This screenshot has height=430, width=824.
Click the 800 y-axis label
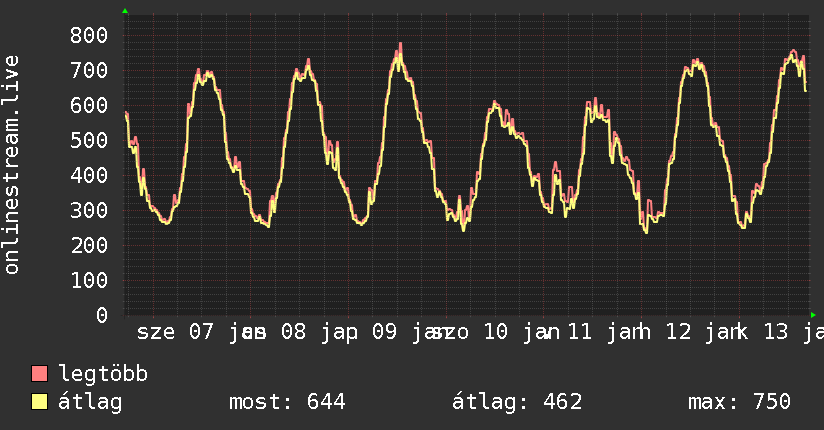[x=89, y=35]
